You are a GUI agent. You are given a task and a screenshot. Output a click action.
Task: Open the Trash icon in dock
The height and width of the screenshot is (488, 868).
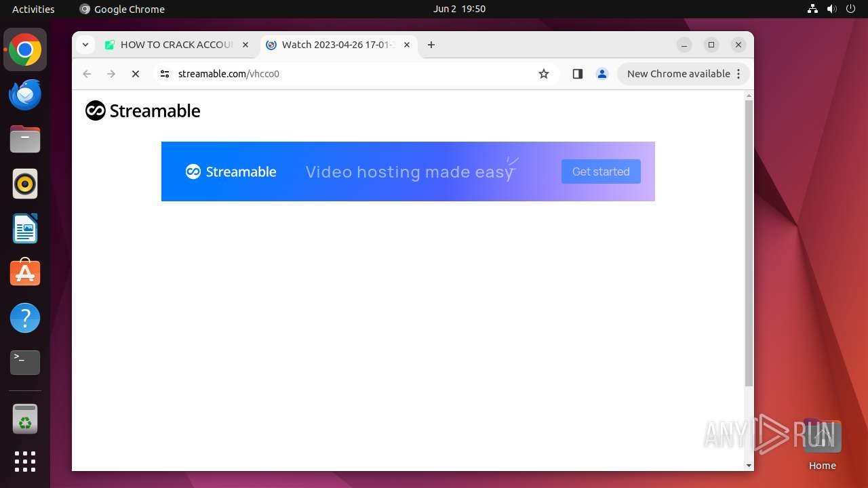(25, 419)
